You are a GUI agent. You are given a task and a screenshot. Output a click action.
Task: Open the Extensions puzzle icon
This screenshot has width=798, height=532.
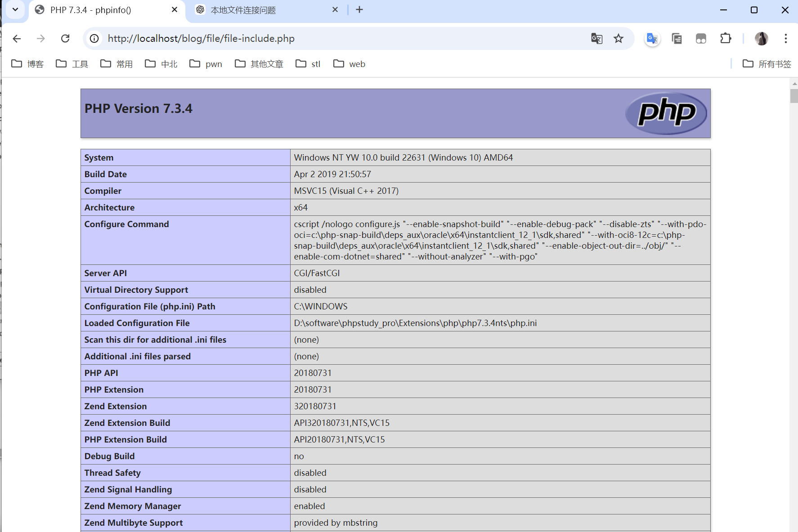point(726,39)
